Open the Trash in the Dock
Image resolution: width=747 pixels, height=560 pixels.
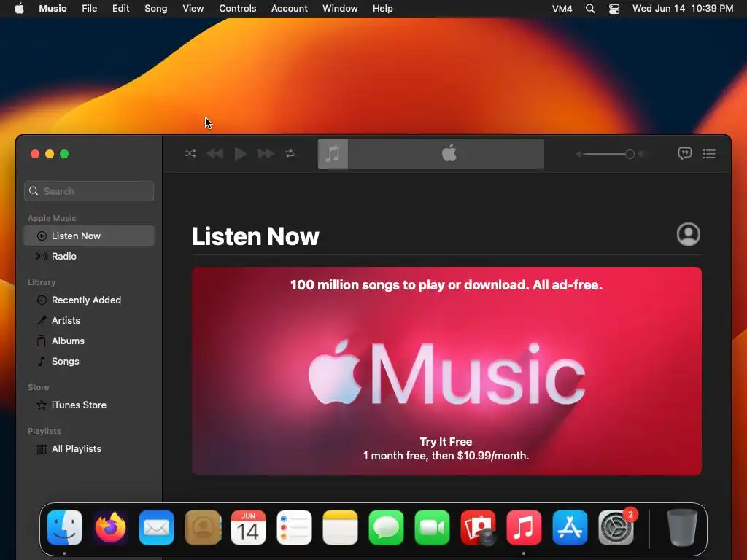pos(682,528)
